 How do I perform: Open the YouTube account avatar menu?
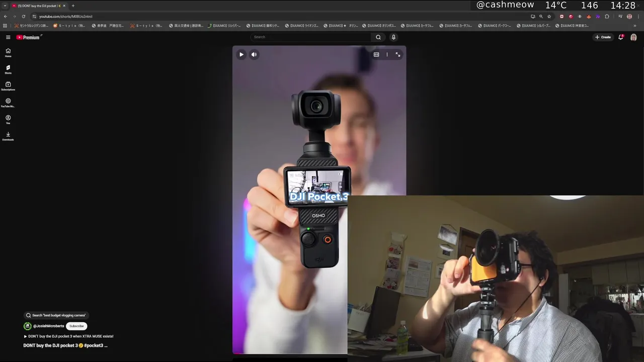(x=633, y=37)
